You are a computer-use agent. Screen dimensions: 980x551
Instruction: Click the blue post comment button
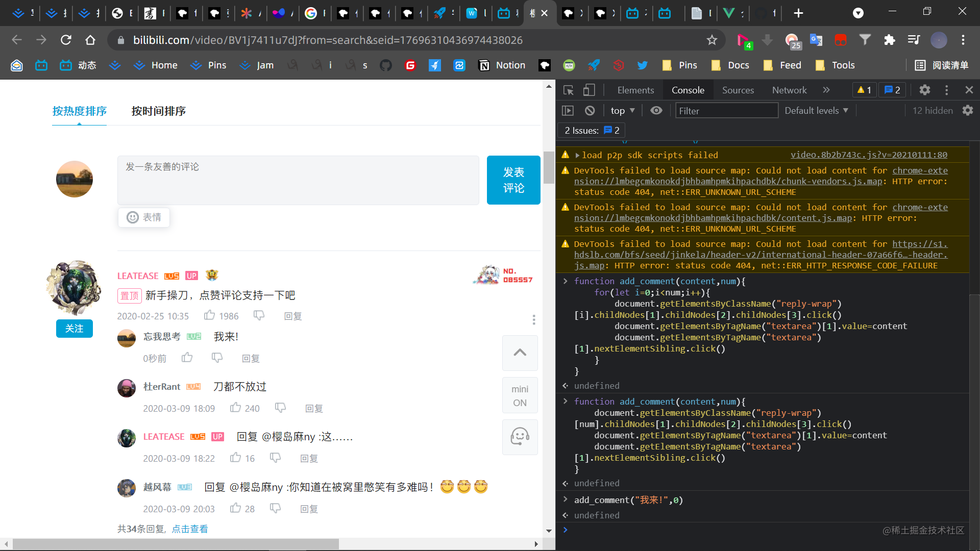click(513, 180)
